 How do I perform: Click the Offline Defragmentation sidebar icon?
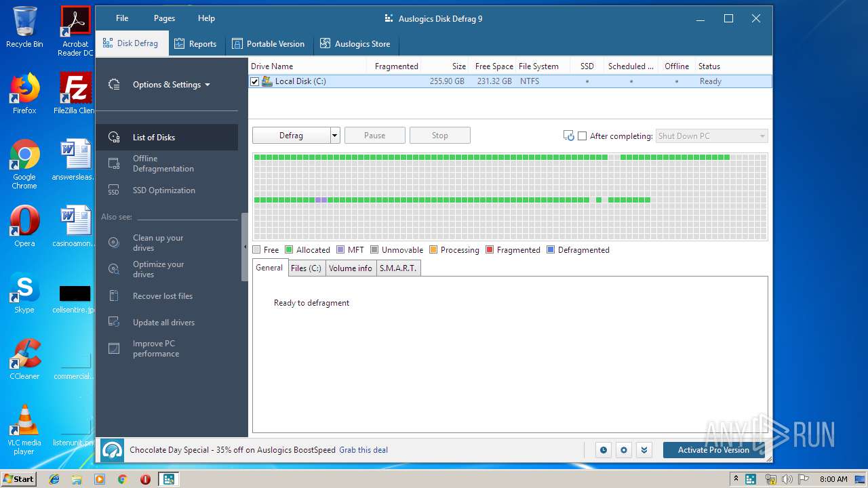click(x=114, y=163)
